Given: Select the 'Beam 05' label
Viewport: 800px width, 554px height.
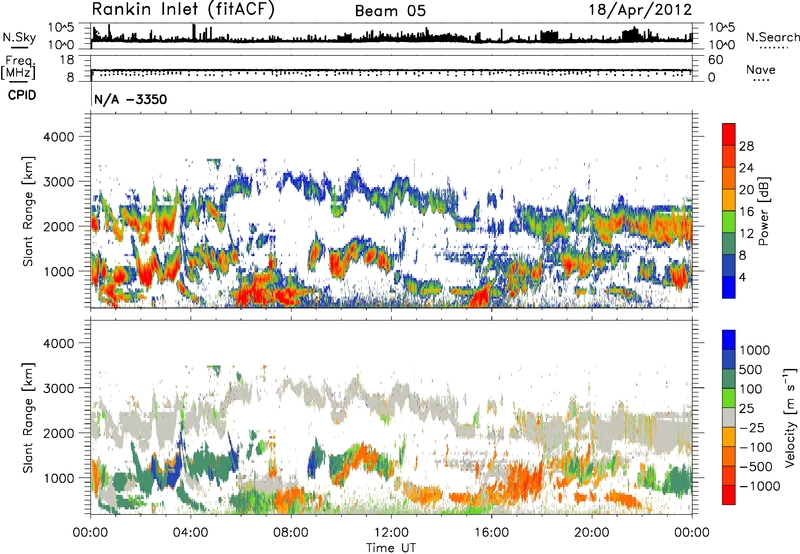Looking at the screenshot, I should point(390,11).
